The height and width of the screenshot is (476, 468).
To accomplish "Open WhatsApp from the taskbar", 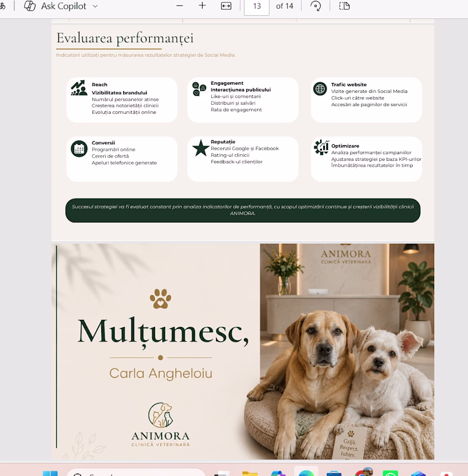I will [390, 473].
